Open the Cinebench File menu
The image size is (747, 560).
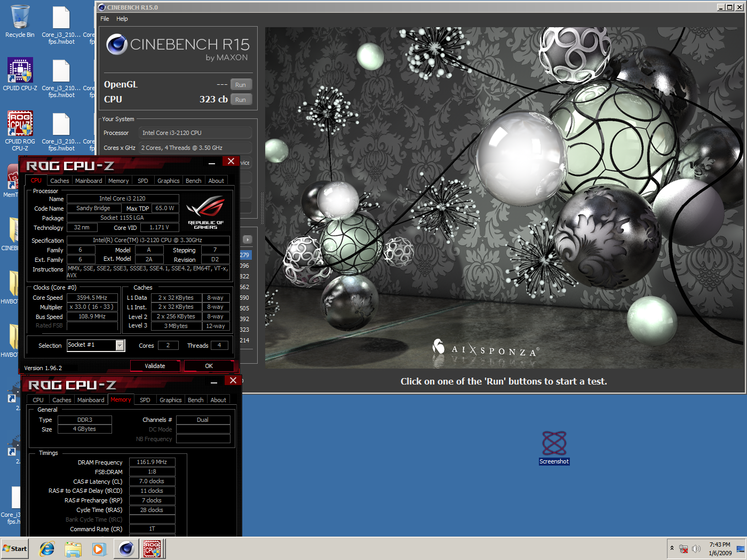105,19
